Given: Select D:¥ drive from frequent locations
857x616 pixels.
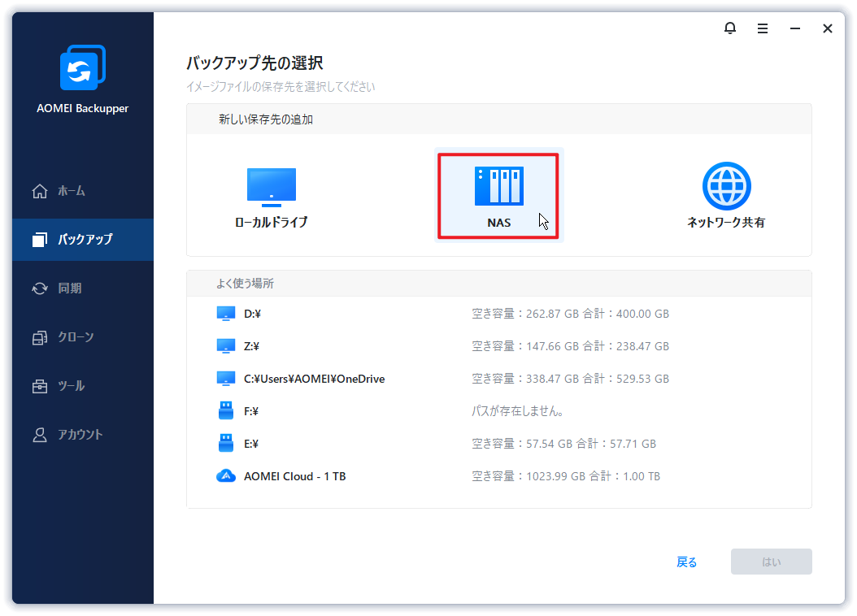Looking at the screenshot, I should (x=251, y=314).
